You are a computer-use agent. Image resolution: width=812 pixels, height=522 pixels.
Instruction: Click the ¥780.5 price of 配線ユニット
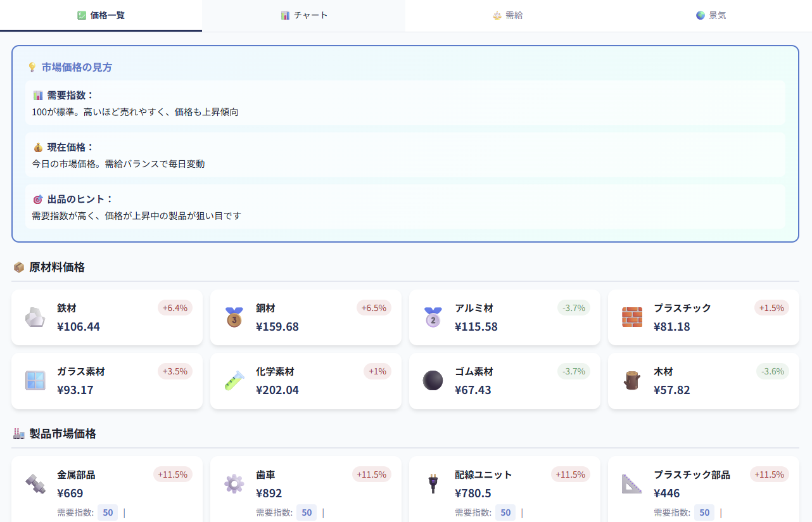(x=473, y=493)
